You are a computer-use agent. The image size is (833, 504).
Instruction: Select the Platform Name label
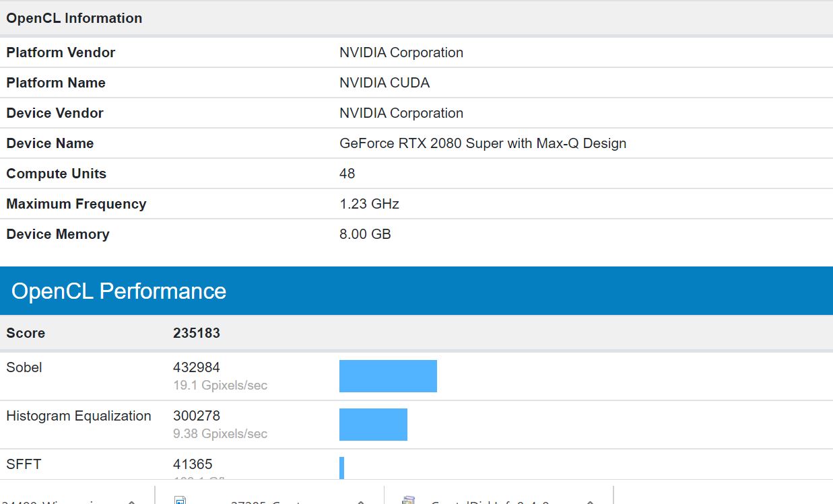tap(56, 83)
